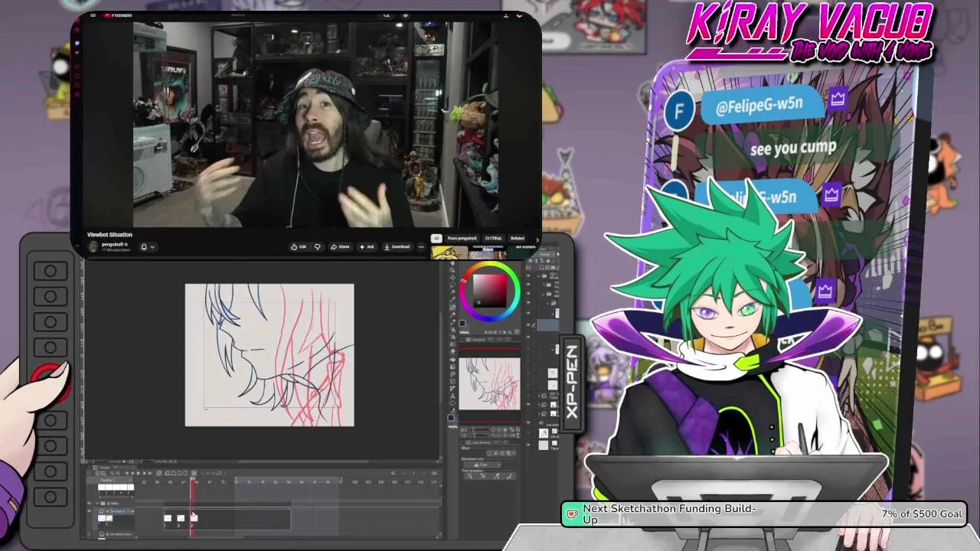980x551 pixels.
Task: Click the Share button
Action: point(340,246)
